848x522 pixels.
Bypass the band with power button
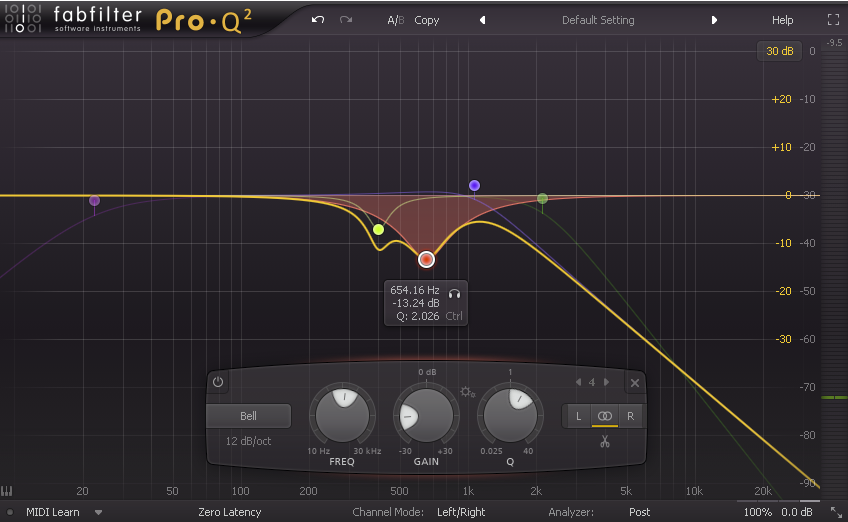pyautogui.click(x=218, y=382)
